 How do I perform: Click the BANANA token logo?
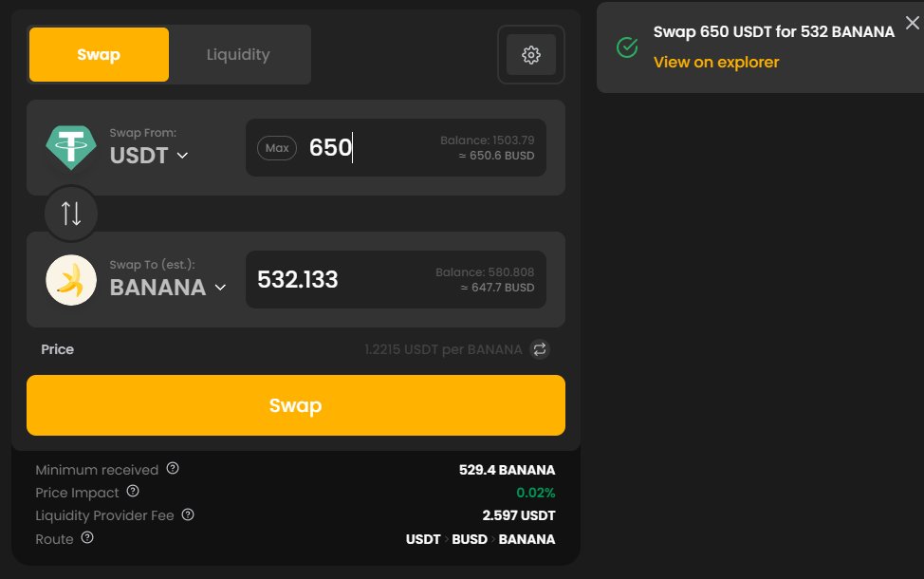tap(71, 280)
